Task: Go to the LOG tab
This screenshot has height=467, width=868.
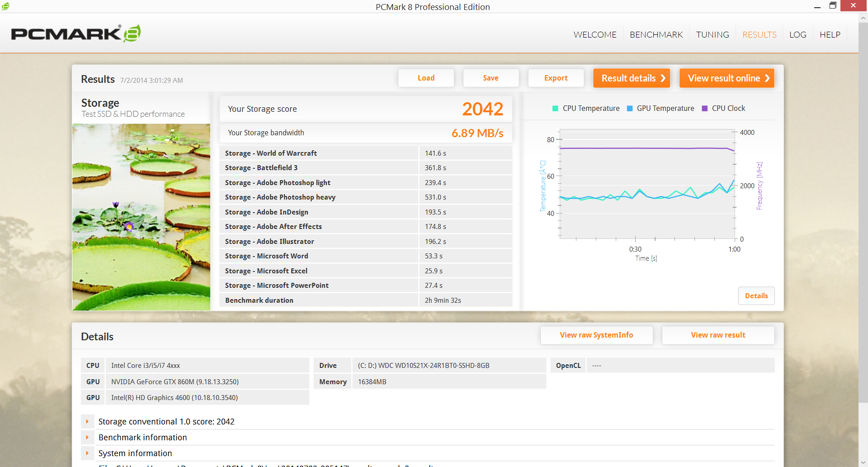Action: pos(797,35)
